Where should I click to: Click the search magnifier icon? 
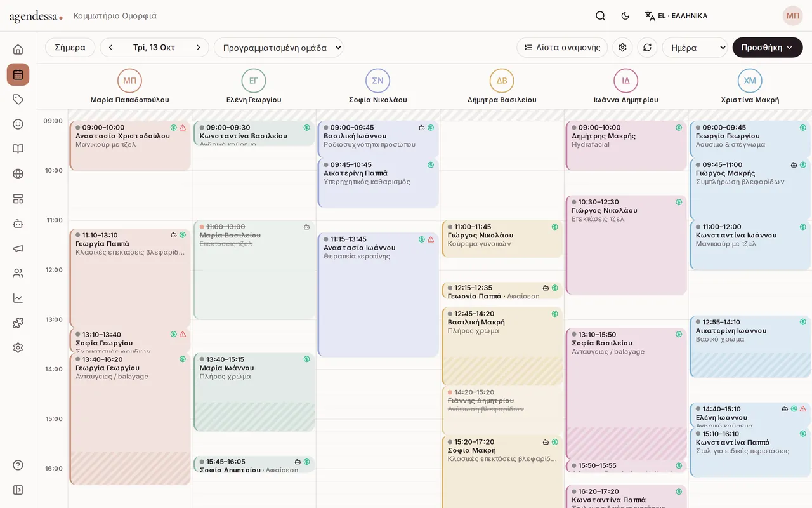(x=600, y=16)
